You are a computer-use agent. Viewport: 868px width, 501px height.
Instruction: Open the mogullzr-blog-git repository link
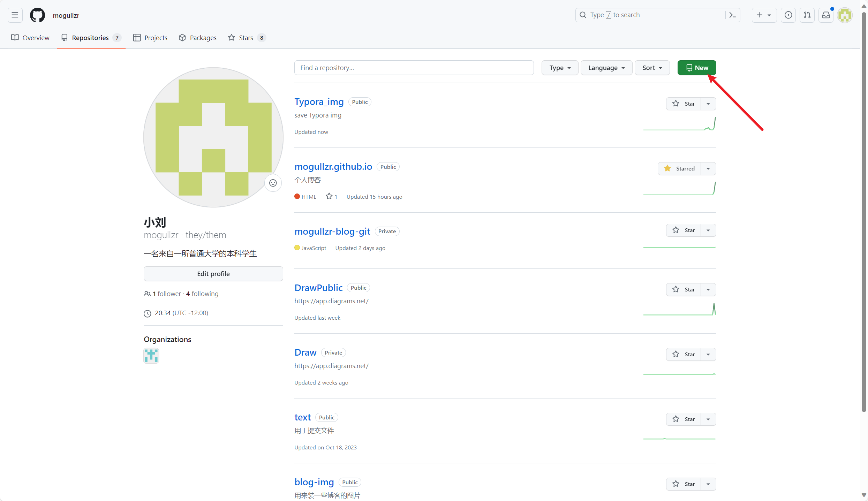pyautogui.click(x=332, y=231)
